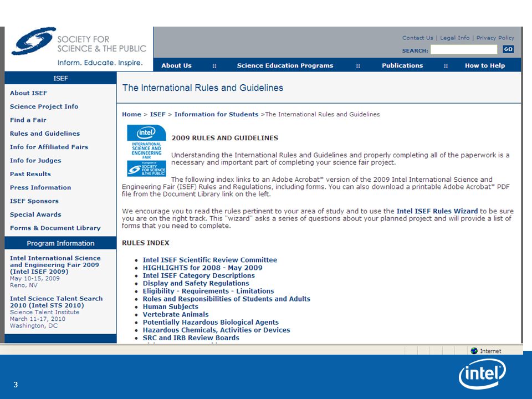532x399 pixels.
Task: View Past Results page
Action: pyautogui.click(x=30, y=174)
